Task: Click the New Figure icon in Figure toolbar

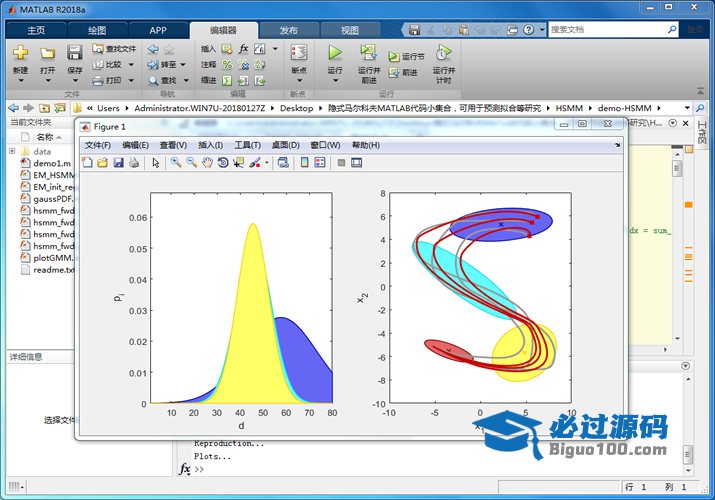Action: (x=87, y=163)
